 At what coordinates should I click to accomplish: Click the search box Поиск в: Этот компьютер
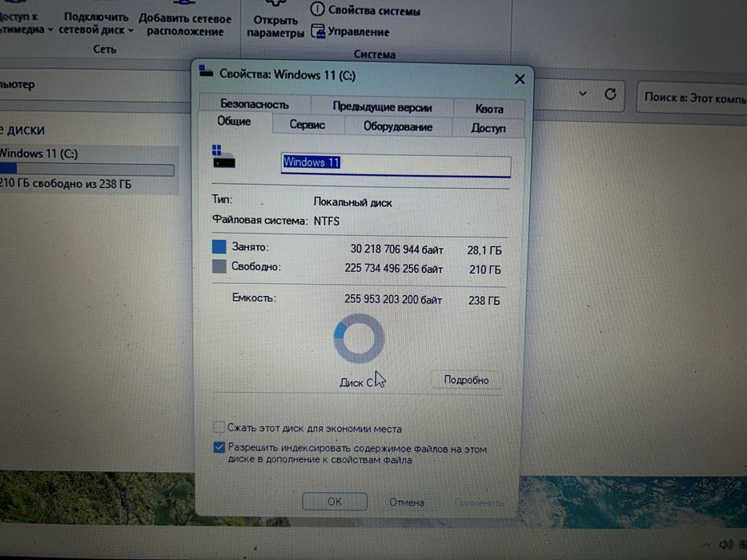tap(693, 98)
